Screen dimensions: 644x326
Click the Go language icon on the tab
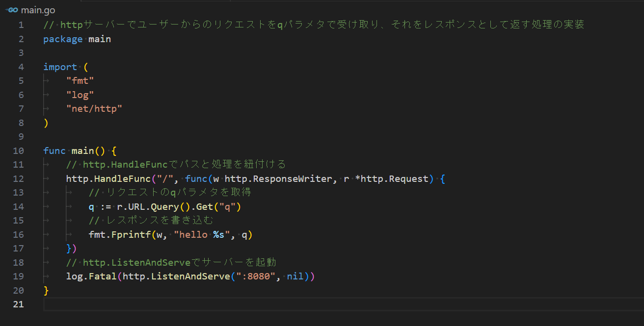11,9
